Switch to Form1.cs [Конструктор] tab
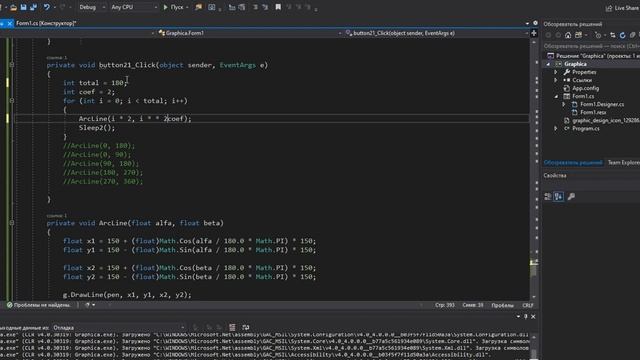Screen dimensions: 640x360 [46, 23]
